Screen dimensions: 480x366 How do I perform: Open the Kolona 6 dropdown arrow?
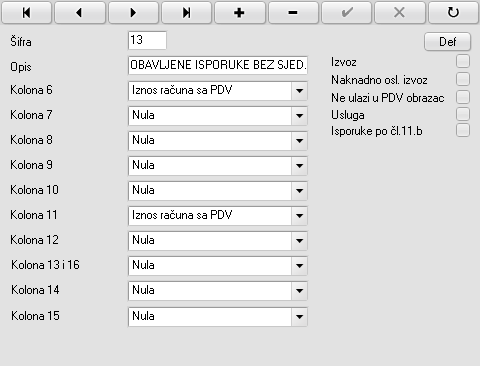[x=299, y=91]
